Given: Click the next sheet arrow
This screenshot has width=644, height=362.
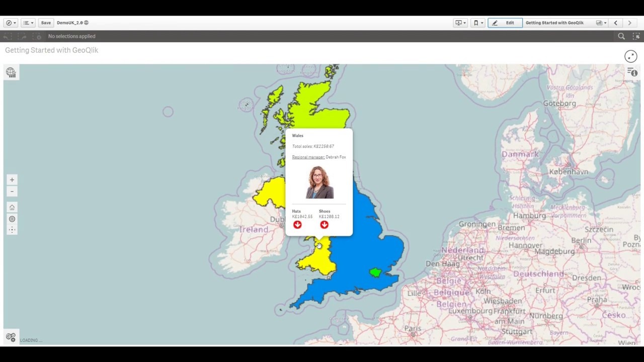Looking at the screenshot, I should click(630, 22).
